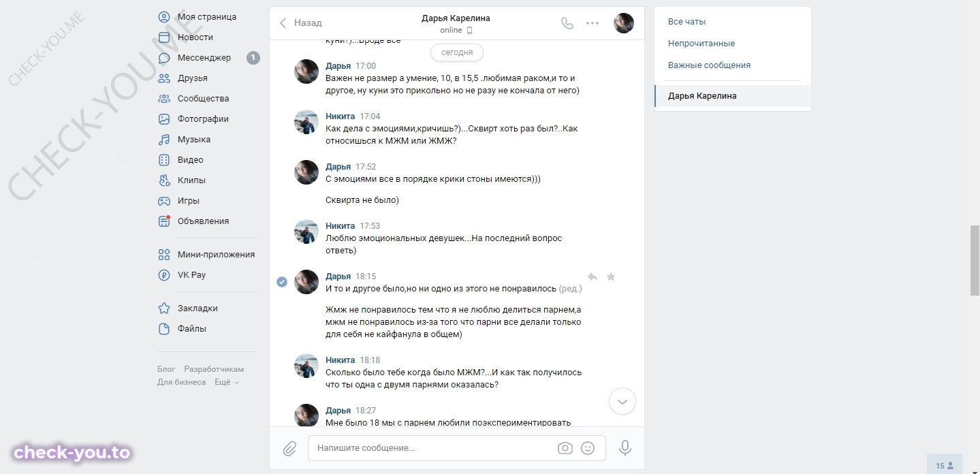Click the Разработчикам footer link

point(214,369)
